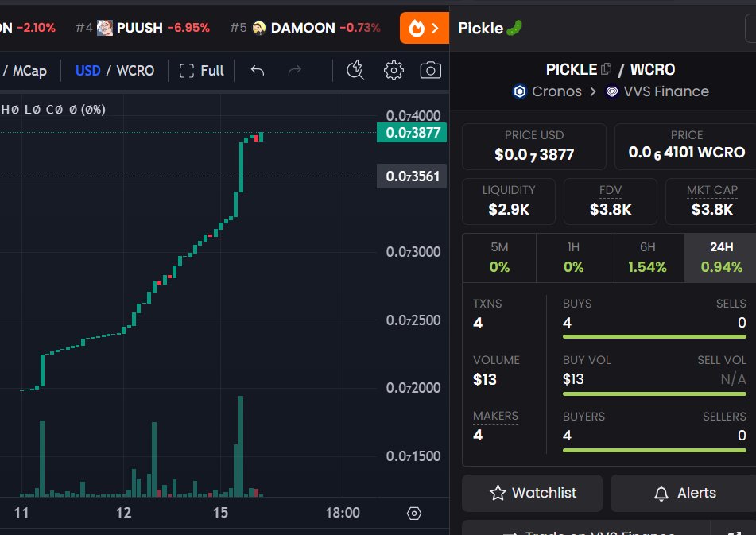This screenshot has height=535, width=756.
Task: Click the Cronos chain logo icon
Action: pos(520,91)
